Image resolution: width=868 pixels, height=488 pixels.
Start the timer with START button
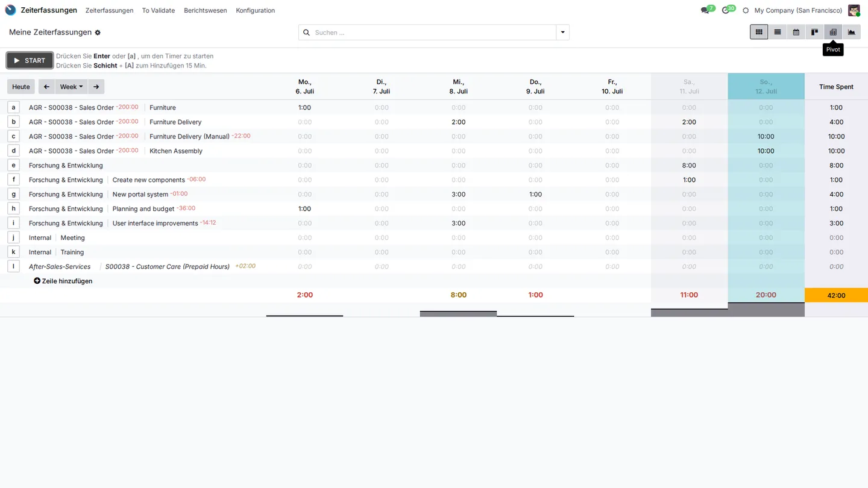(30, 60)
